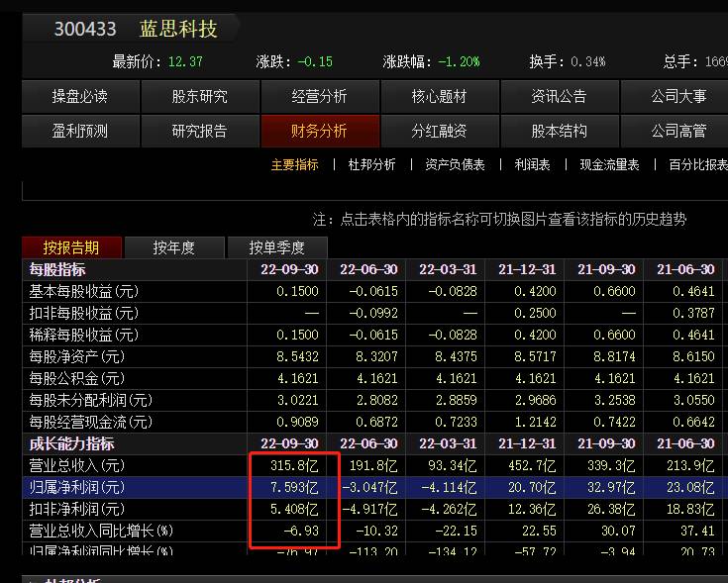Click 扣非净利润 value -4.917亿

pyautogui.click(x=370, y=509)
